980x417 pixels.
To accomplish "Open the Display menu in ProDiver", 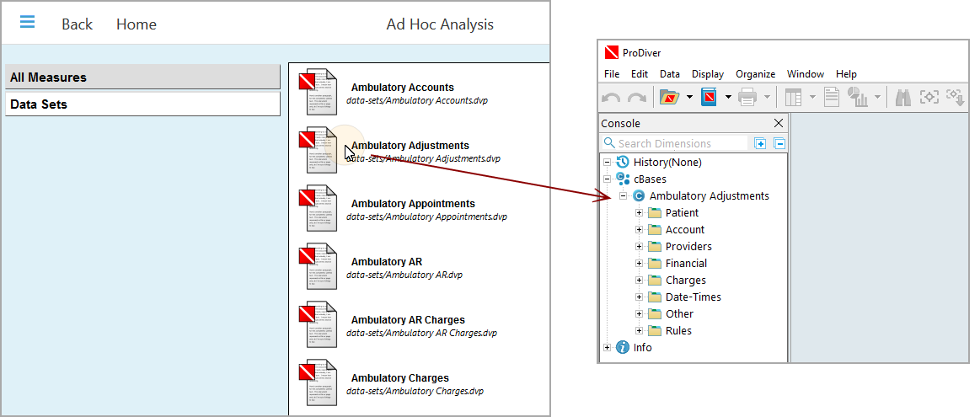I will click(708, 74).
